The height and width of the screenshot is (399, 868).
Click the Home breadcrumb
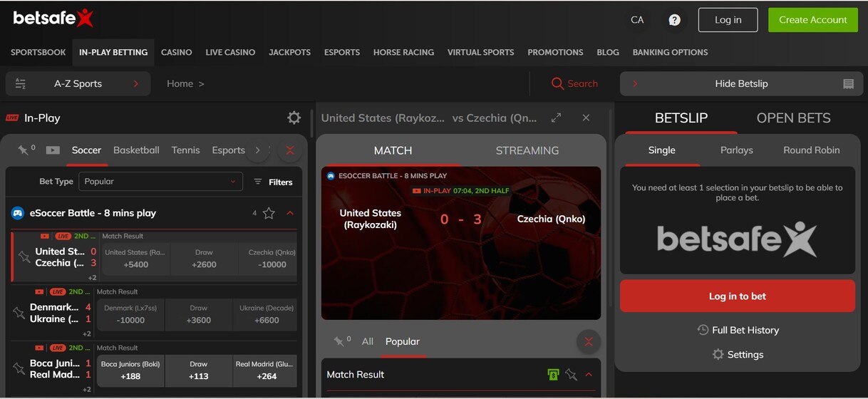tap(180, 84)
